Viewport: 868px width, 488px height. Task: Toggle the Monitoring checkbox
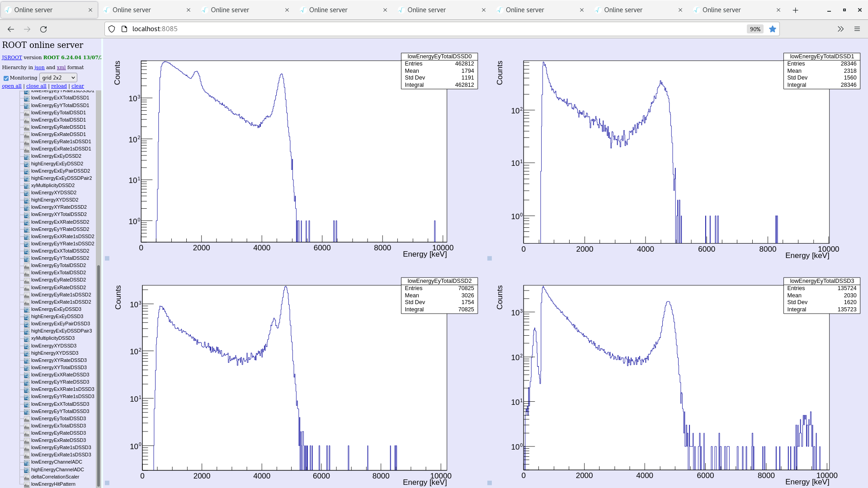(6, 78)
